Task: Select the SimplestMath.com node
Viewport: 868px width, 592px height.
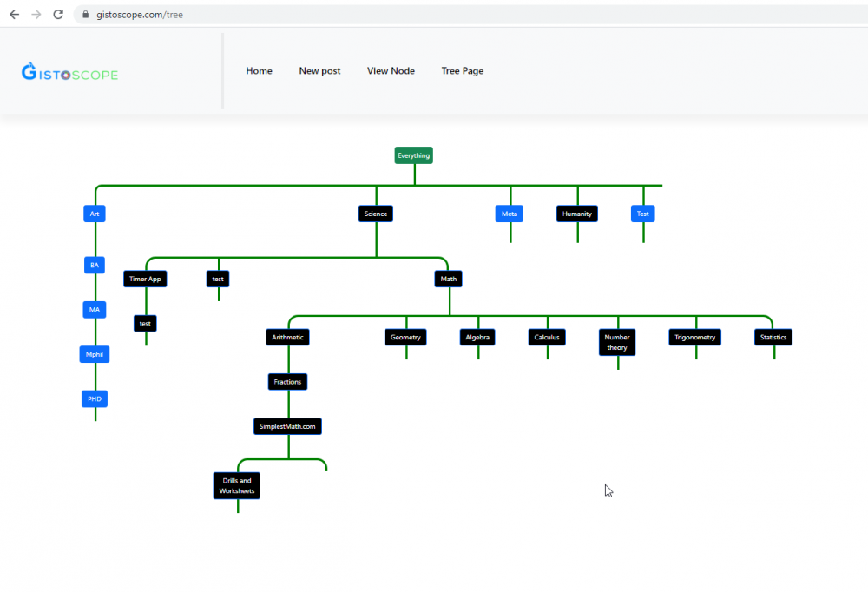Action: 288,426
